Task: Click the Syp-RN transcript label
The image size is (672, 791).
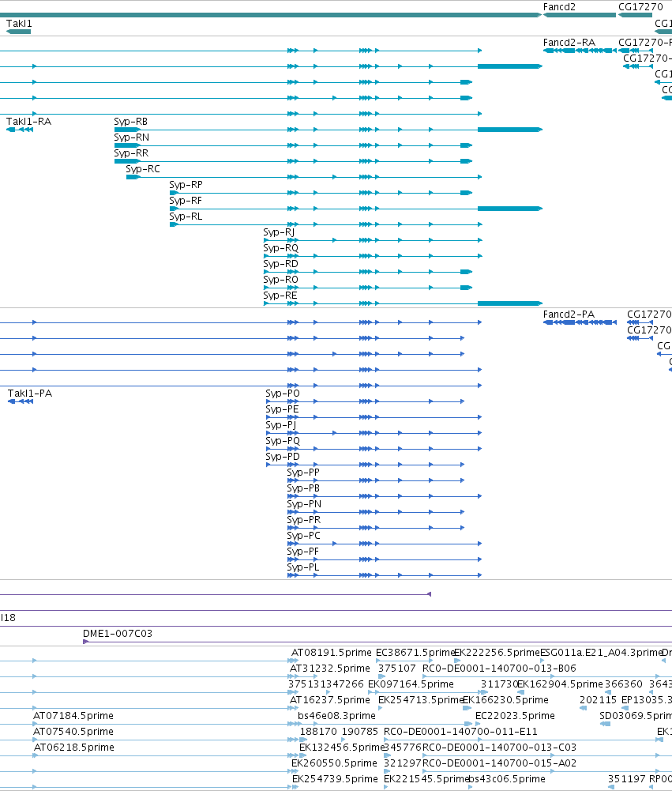Action: coord(132,137)
